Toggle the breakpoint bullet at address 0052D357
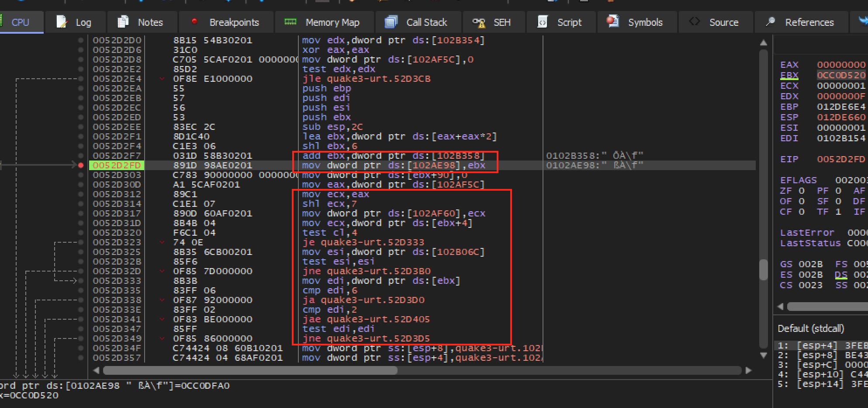 (81, 358)
